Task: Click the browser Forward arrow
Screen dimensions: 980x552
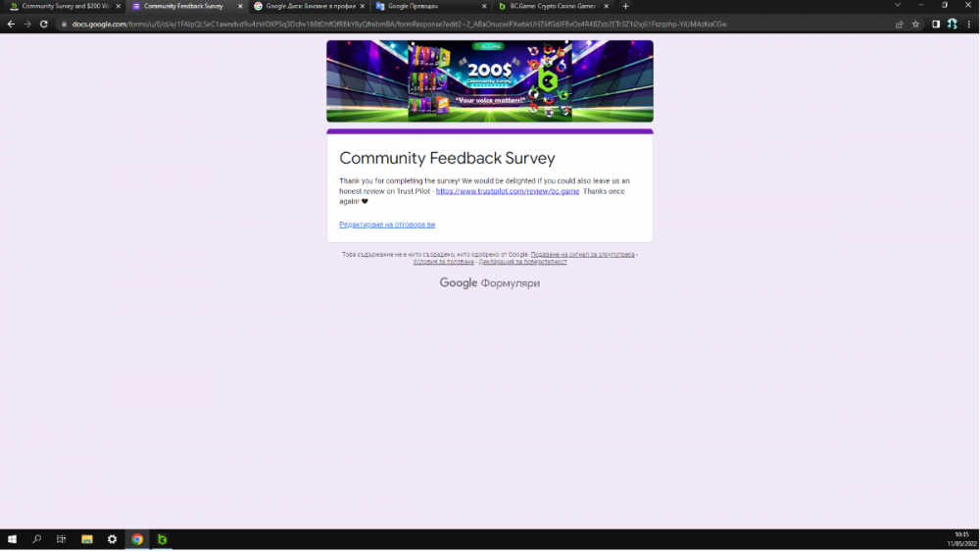Action: coord(27,24)
